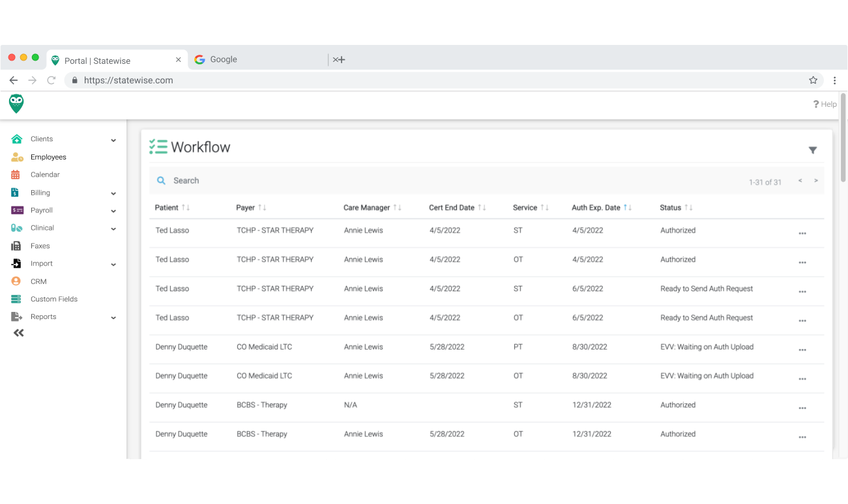Open row menu for BCBS ST N/A row

[x=802, y=408]
